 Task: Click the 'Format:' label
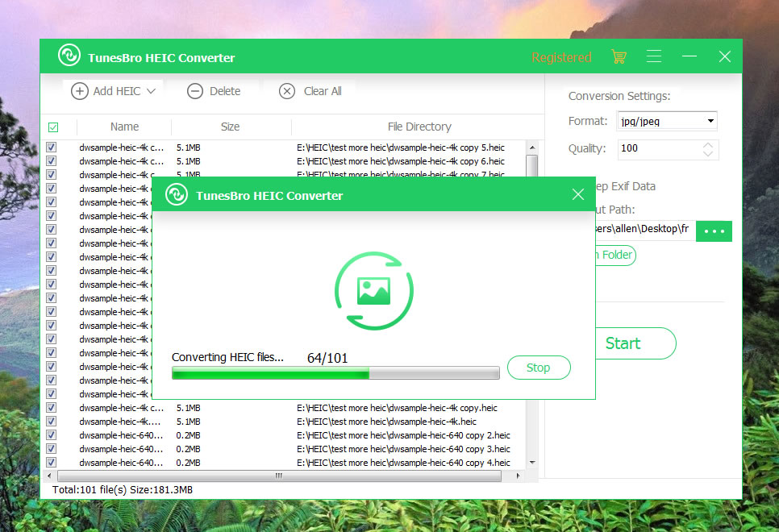[x=588, y=121]
